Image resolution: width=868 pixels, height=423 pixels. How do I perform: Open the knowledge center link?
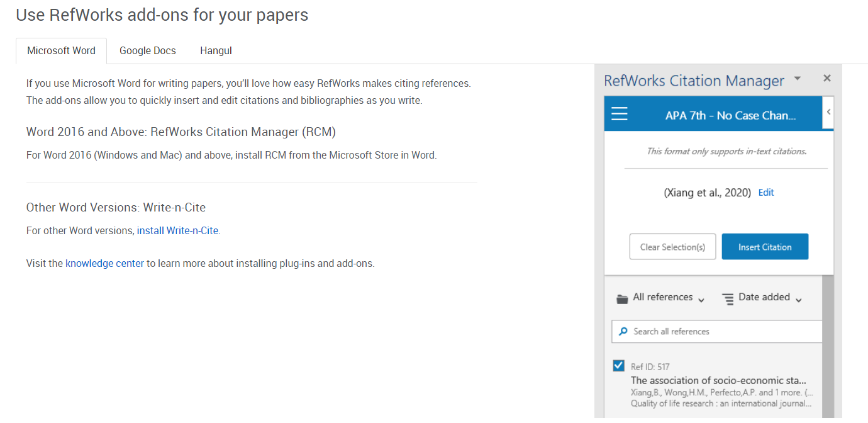[104, 263]
